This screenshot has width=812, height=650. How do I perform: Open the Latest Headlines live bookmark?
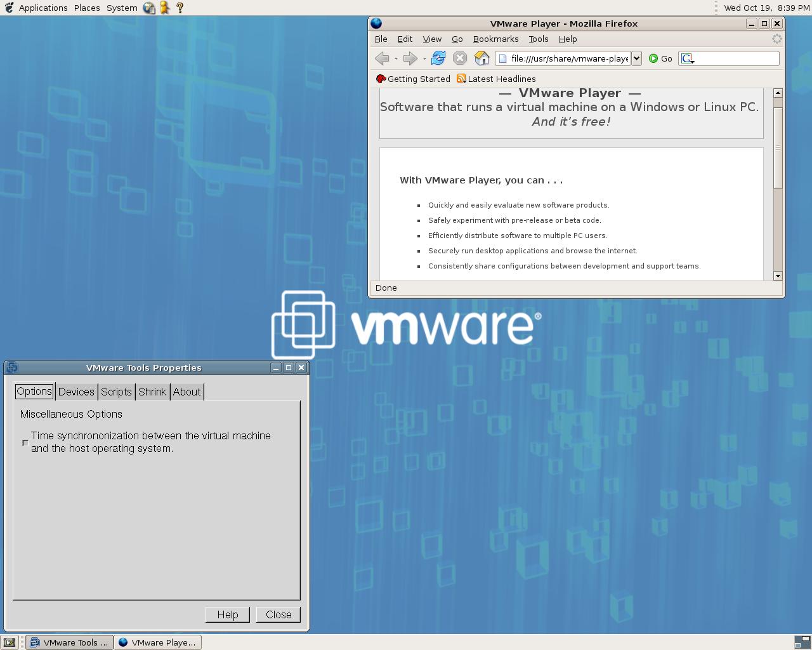[x=496, y=79]
